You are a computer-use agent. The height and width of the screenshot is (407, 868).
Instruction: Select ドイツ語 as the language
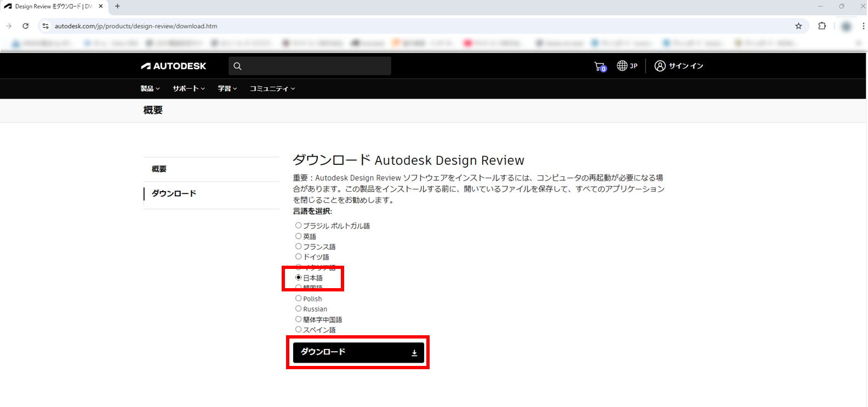299,257
